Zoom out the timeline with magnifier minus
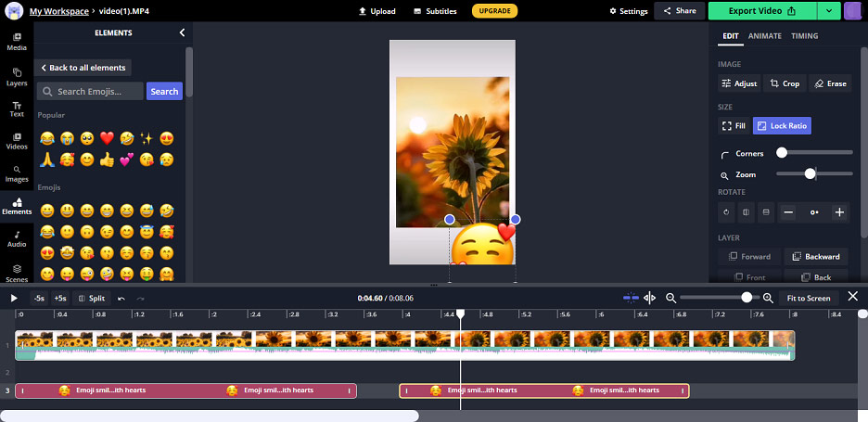Screen dimensions: 868x422 [670, 298]
